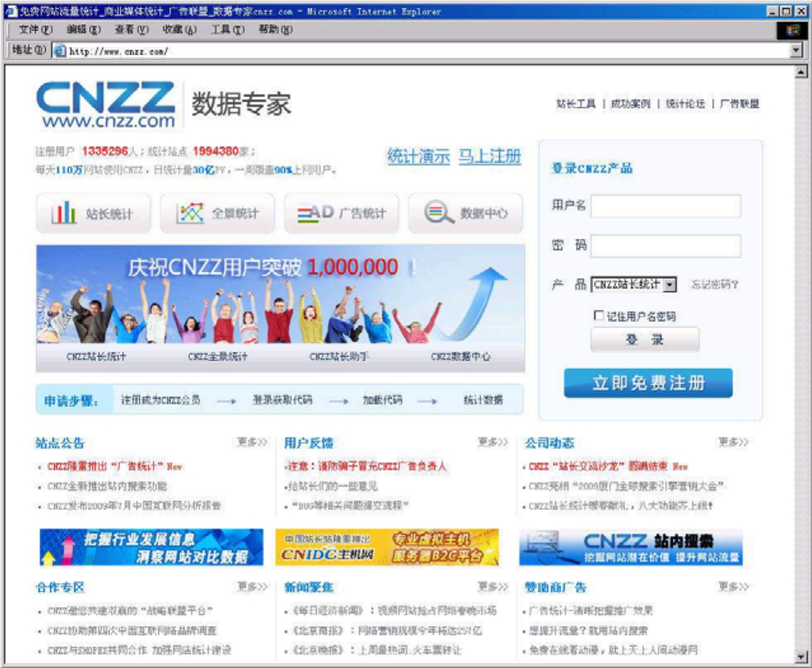
Task: Open the 编辑(E) menu
Action: [83, 30]
